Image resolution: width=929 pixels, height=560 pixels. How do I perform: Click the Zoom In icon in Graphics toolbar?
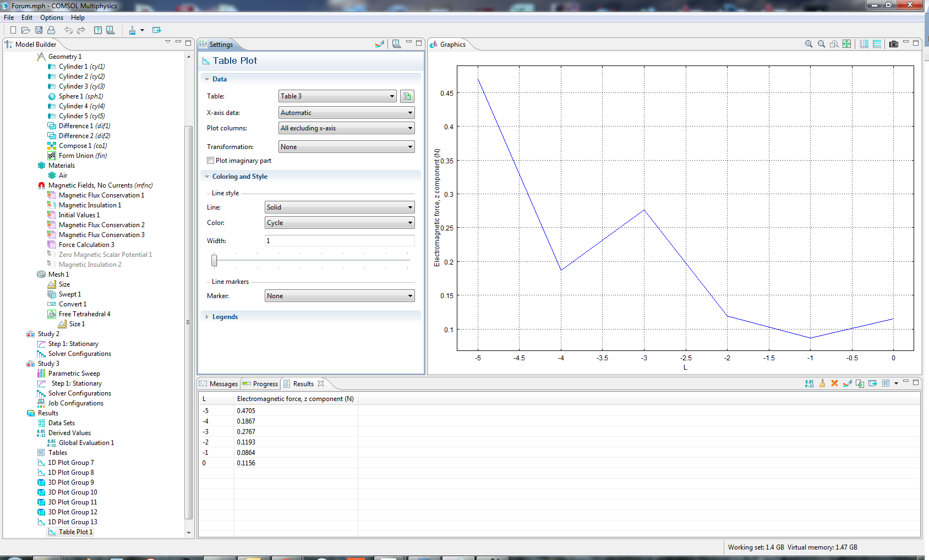pos(808,44)
